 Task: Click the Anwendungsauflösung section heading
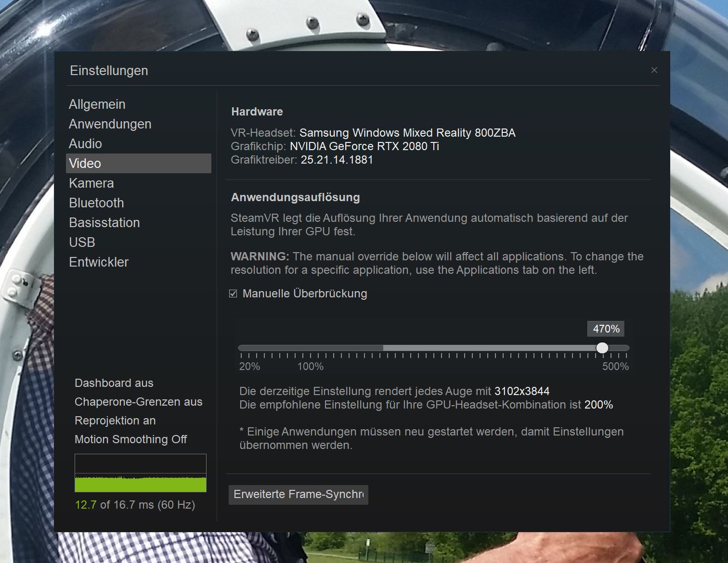[296, 197]
